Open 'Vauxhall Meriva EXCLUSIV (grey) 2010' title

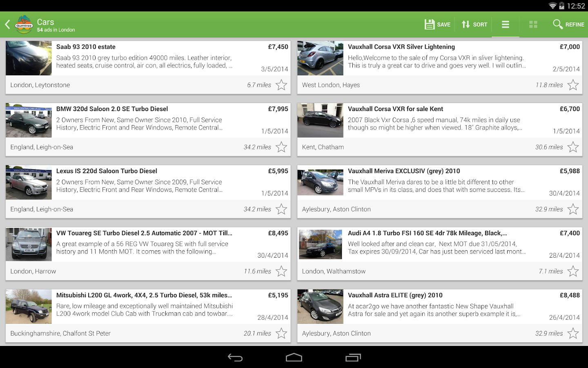(404, 171)
